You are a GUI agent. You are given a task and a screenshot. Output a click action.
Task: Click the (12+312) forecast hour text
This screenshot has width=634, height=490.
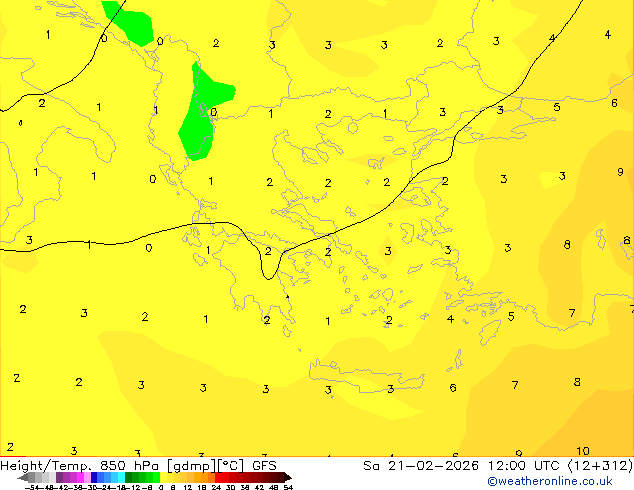(x=600, y=466)
